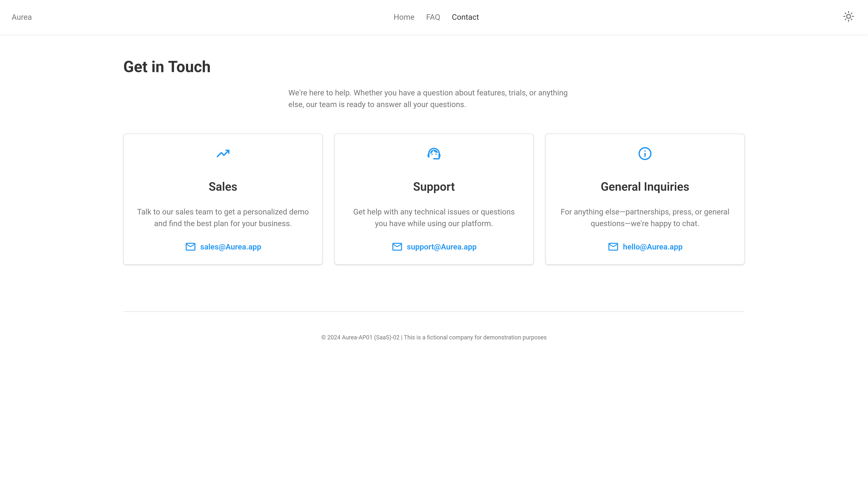Go to the FAQ page

point(433,17)
